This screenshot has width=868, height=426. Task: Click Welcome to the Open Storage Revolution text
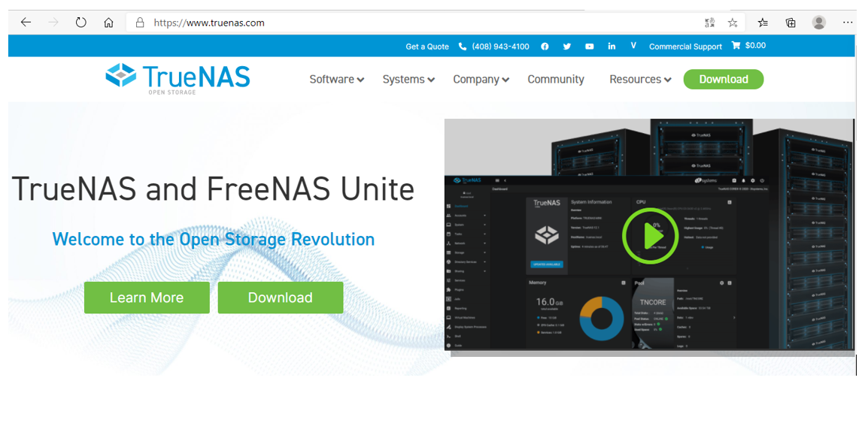click(x=213, y=239)
